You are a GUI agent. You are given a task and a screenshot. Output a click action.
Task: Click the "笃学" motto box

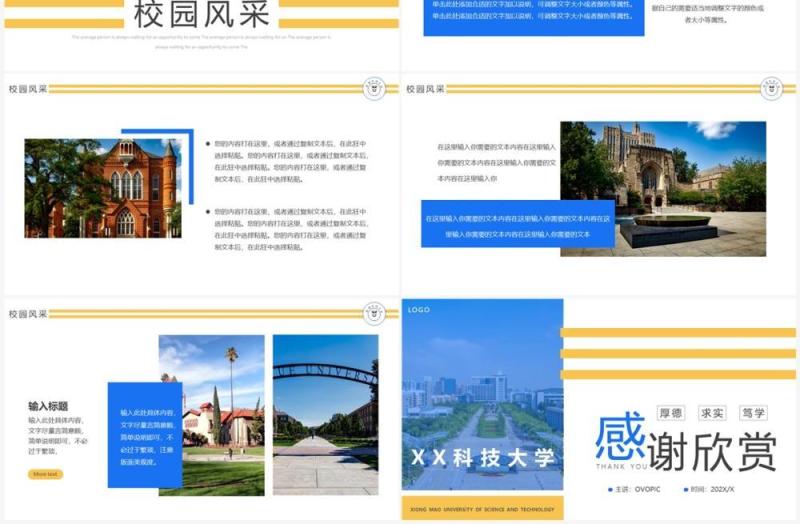click(x=754, y=413)
